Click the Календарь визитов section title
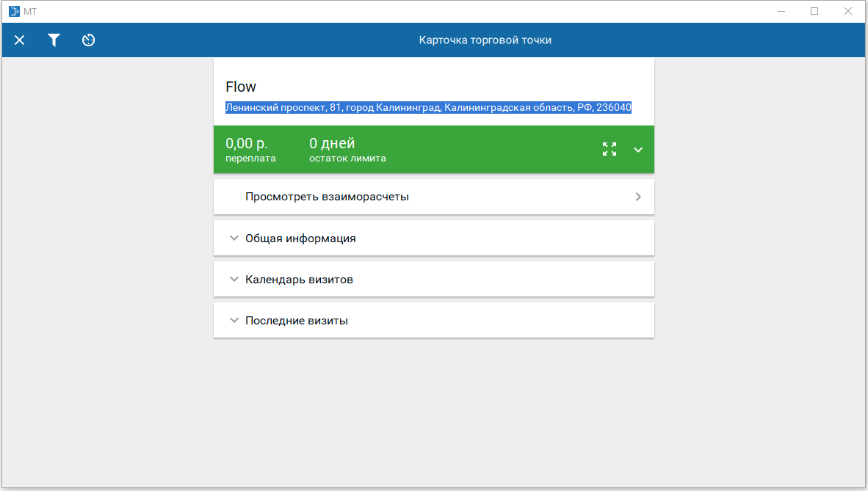Image resolution: width=868 pixels, height=491 pixels. click(x=299, y=280)
